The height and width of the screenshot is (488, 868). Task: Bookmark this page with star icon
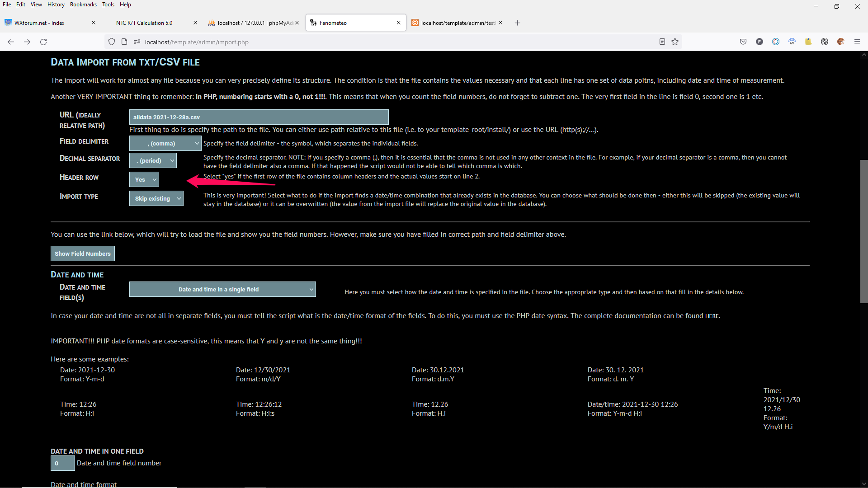coord(675,42)
